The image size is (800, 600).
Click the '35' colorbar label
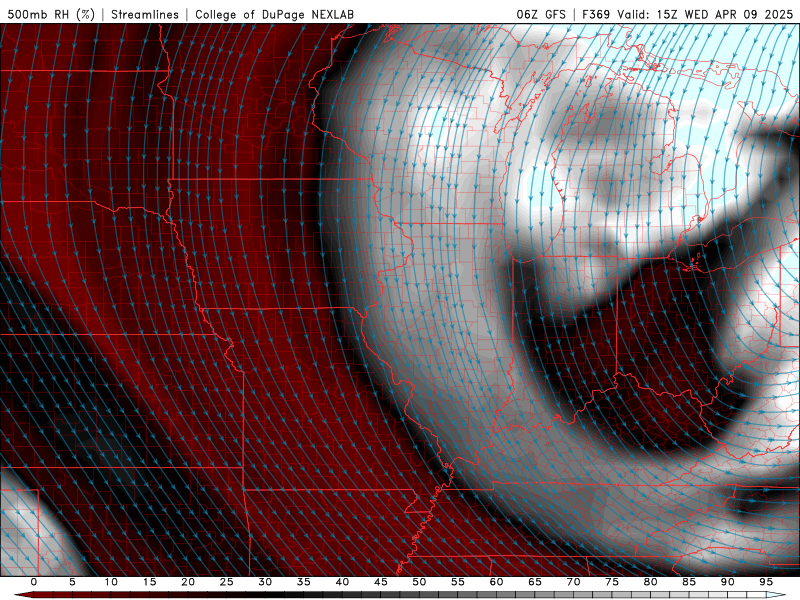coord(304,582)
